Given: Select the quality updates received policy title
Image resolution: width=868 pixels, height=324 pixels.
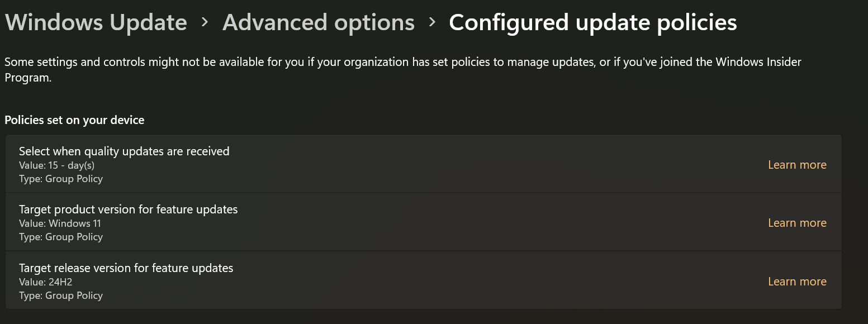Looking at the screenshot, I should click(x=124, y=151).
